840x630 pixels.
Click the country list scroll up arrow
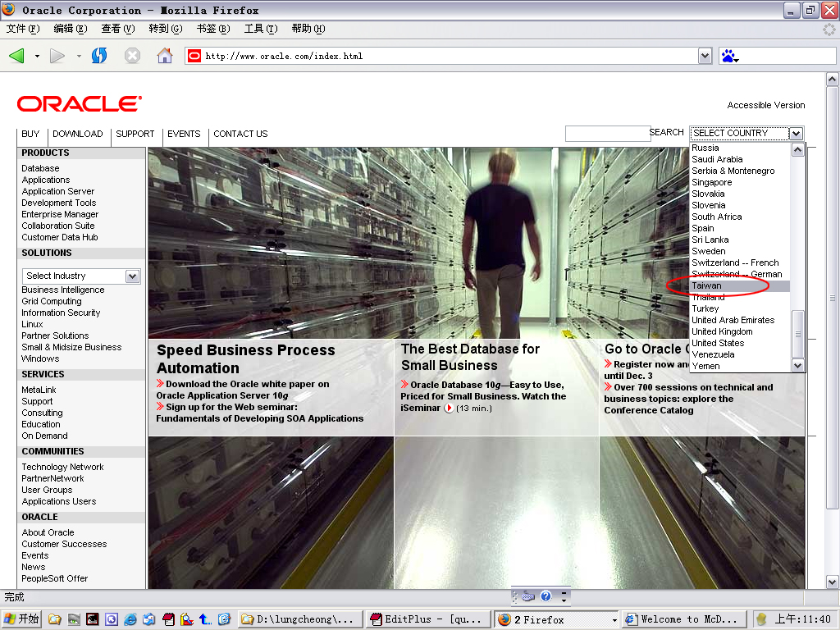tap(797, 150)
